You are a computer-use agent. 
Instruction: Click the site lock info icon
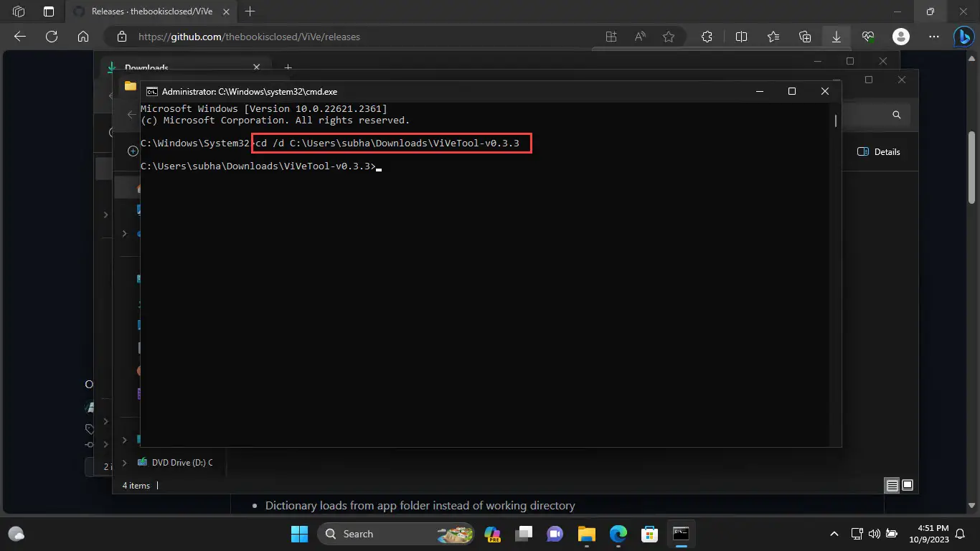tap(122, 37)
